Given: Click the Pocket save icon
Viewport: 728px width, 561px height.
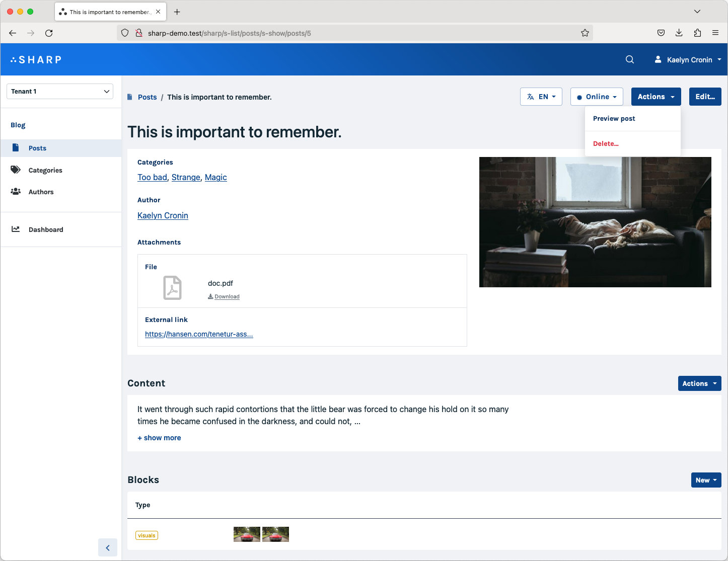Looking at the screenshot, I should pyautogui.click(x=661, y=33).
